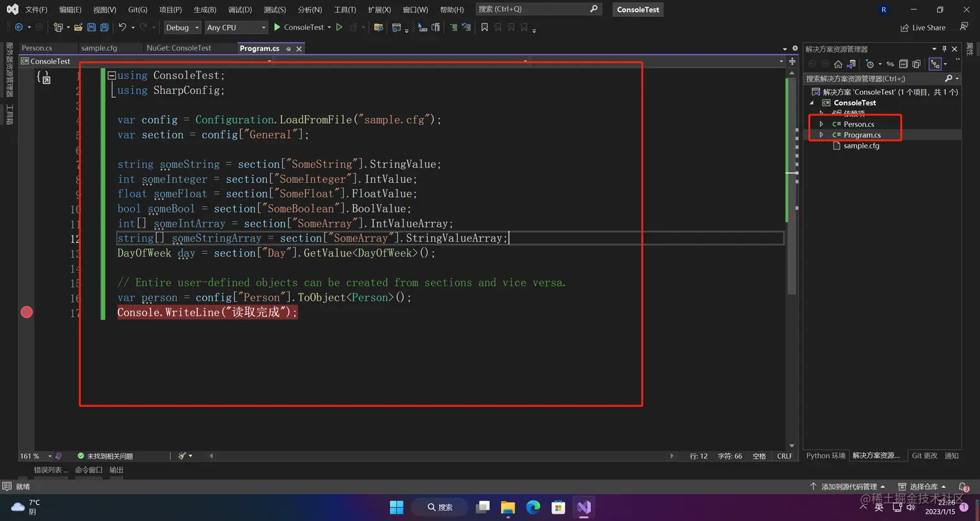This screenshot has width=980, height=521.
Task: Click the open file folder icon
Action: point(78,27)
